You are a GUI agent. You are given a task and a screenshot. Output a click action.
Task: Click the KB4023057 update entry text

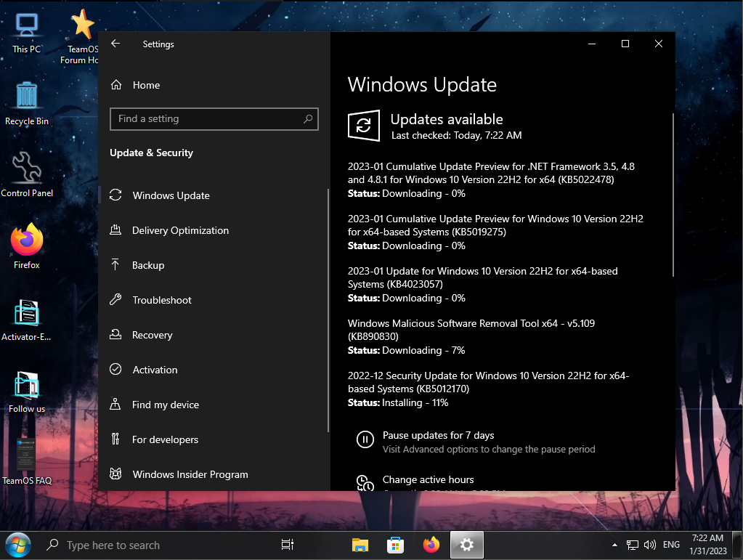[482, 277]
